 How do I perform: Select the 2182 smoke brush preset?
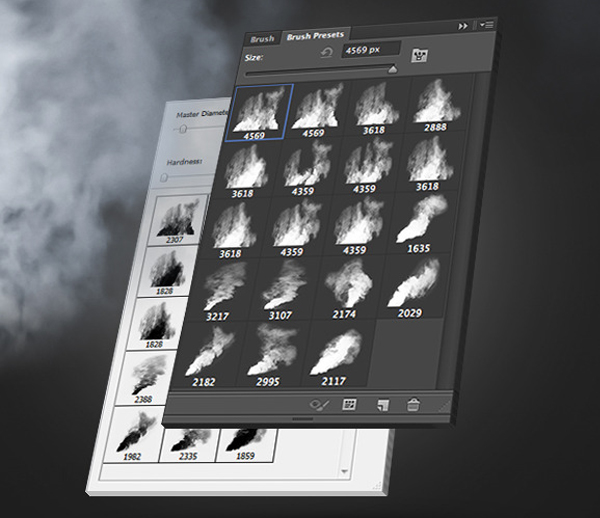click(209, 356)
